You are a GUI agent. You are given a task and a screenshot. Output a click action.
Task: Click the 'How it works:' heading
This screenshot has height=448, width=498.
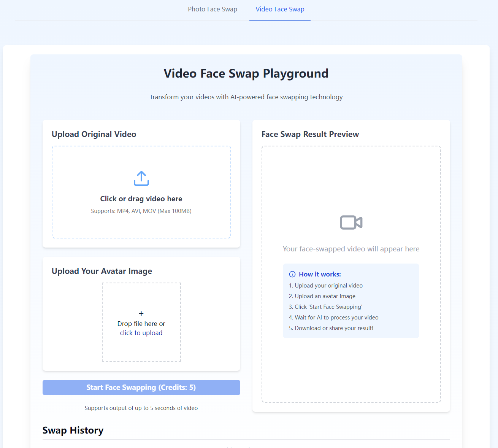click(x=320, y=274)
